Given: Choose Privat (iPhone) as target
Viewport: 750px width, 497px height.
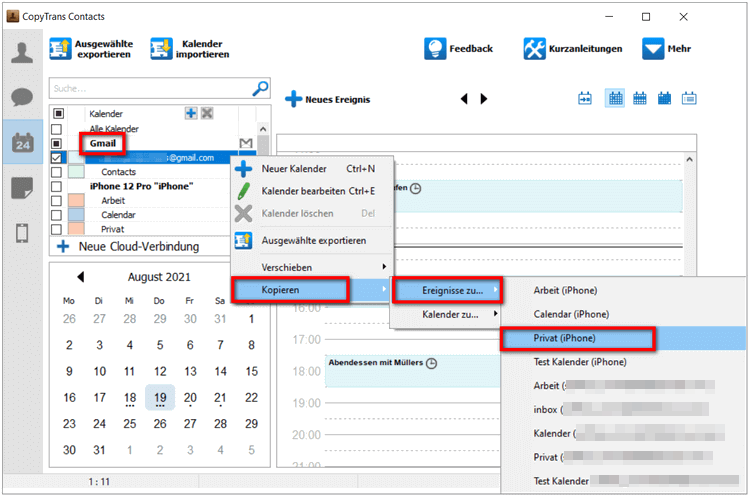Looking at the screenshot, I should (623, 338).
